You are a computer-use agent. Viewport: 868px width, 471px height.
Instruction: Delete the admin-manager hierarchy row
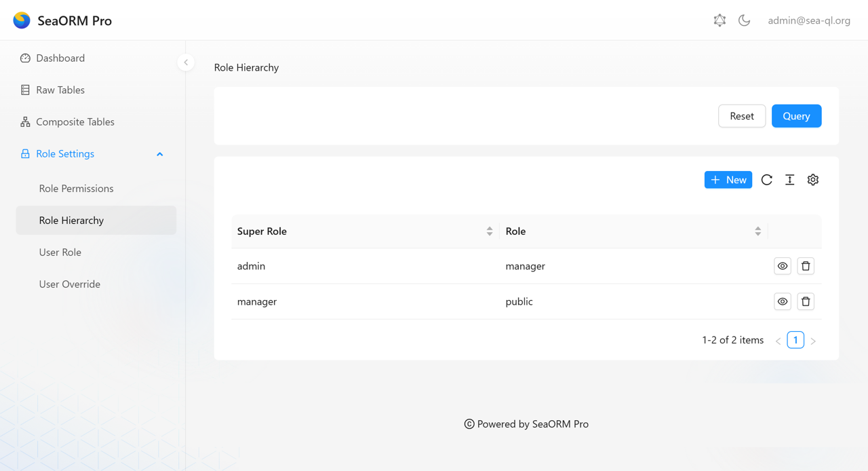point(806,266)
